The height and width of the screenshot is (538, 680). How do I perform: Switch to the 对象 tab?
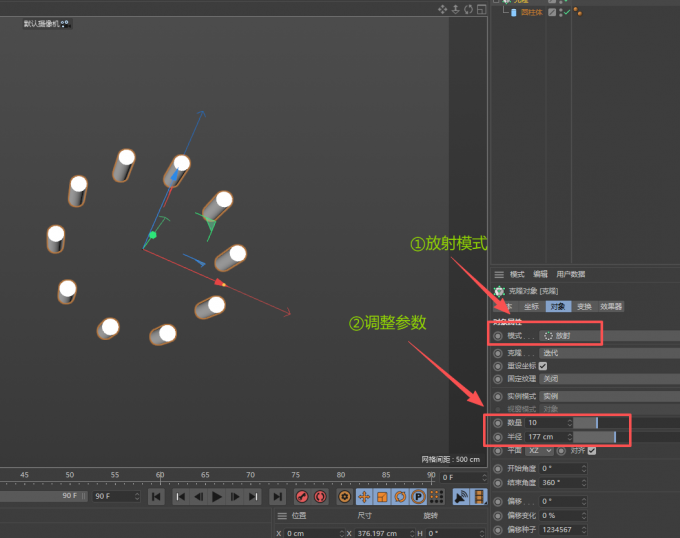coord(558,307)
